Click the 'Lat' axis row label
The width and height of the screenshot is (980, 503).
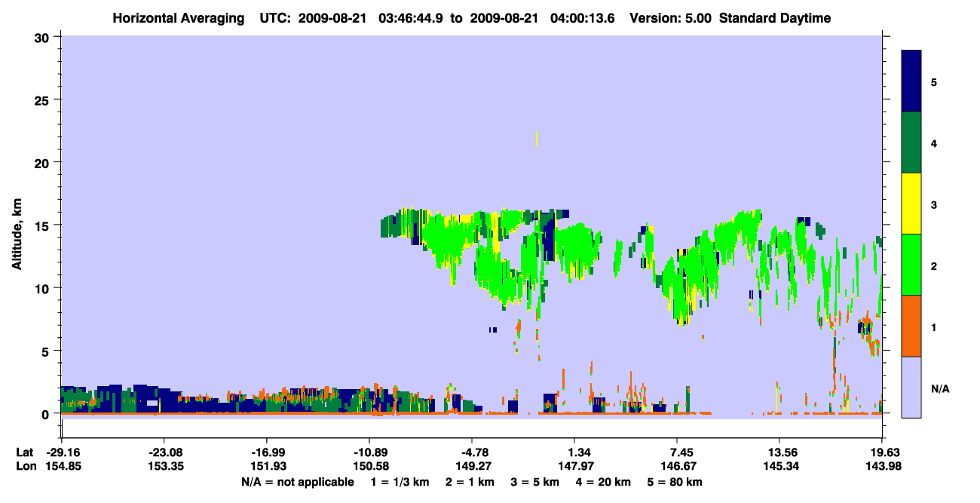24,452
